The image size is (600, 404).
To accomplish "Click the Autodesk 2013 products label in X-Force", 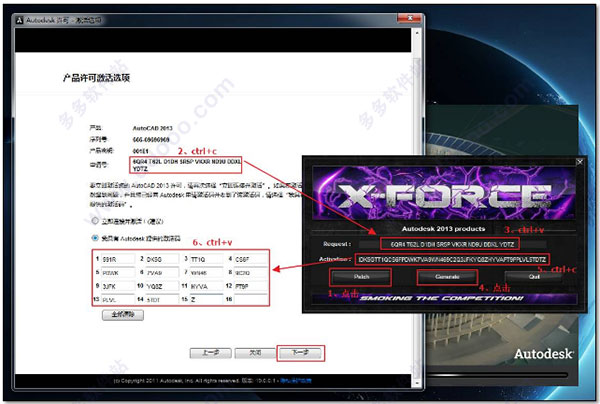I will (443, 229).
